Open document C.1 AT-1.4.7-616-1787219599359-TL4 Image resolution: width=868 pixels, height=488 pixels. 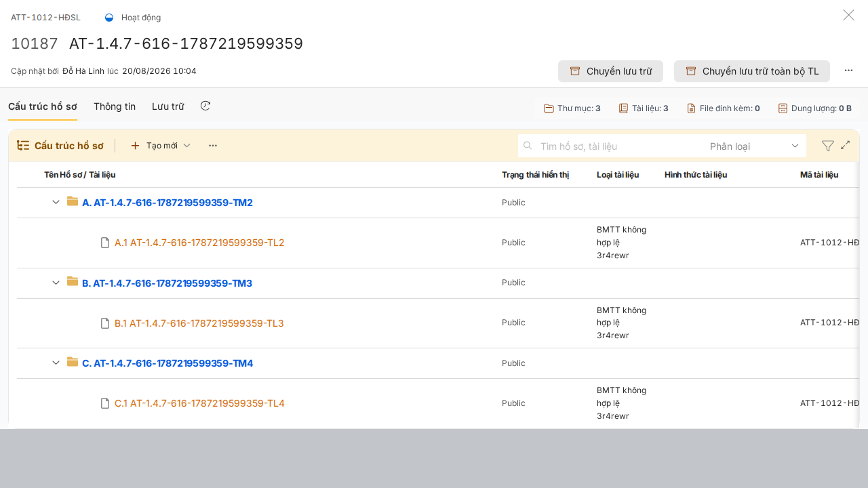tap(199, 403)
